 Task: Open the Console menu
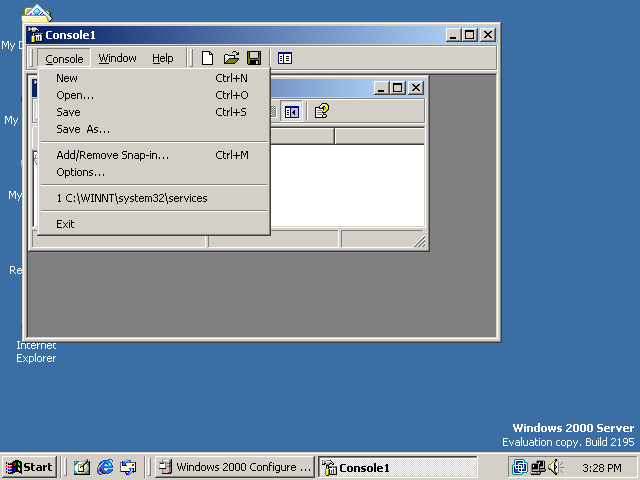tap(64, 59)
